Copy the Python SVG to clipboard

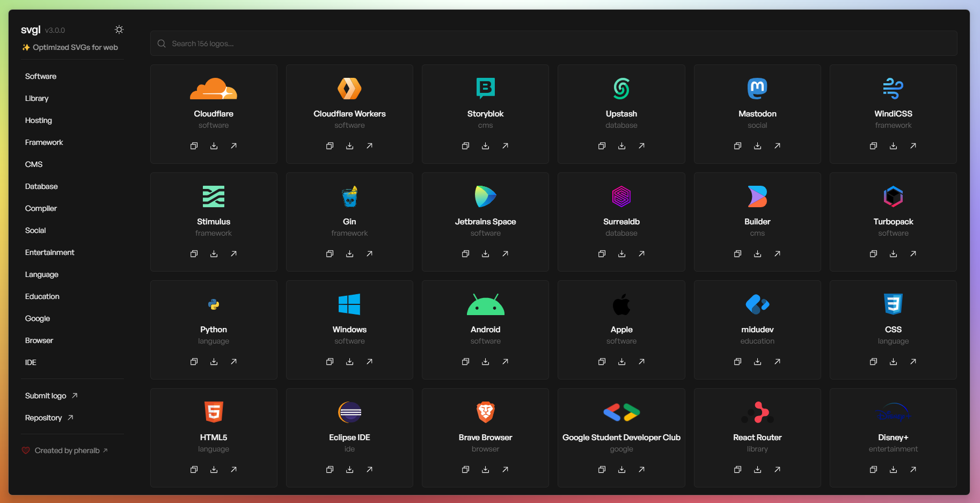(x=194, y=362)
